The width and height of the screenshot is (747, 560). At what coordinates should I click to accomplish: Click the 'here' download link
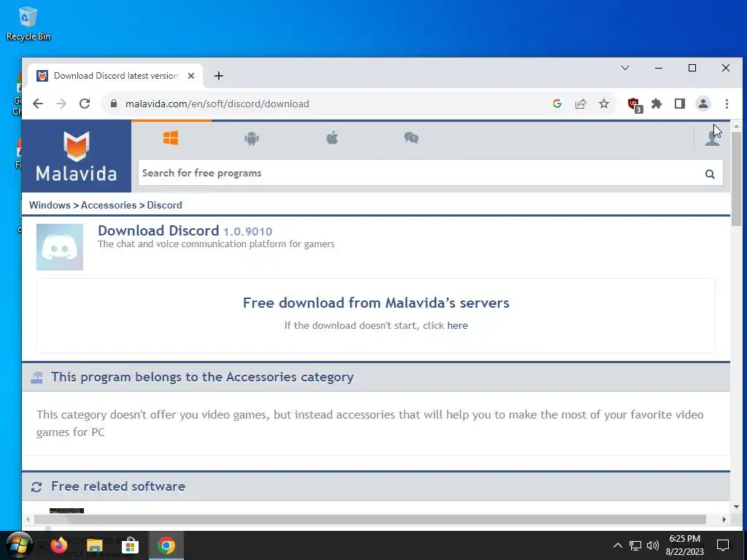click(x=457, y=326)
